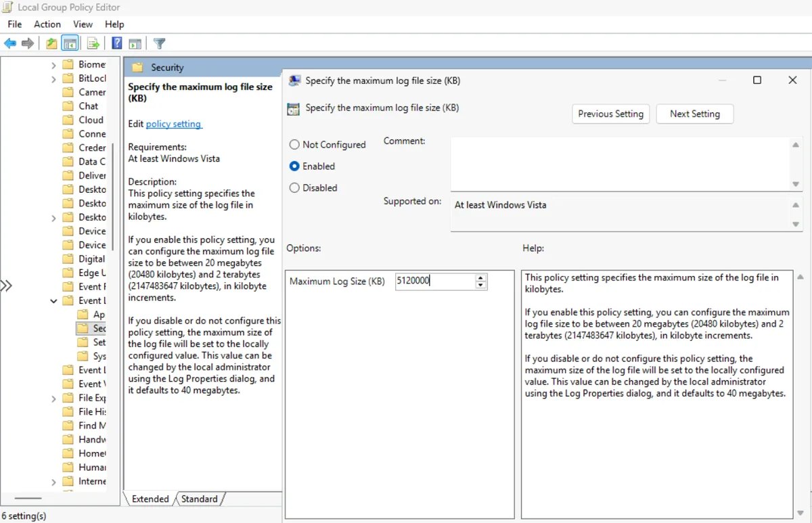Open the policy setting link
Screen dimensions: 812x523
174,124
